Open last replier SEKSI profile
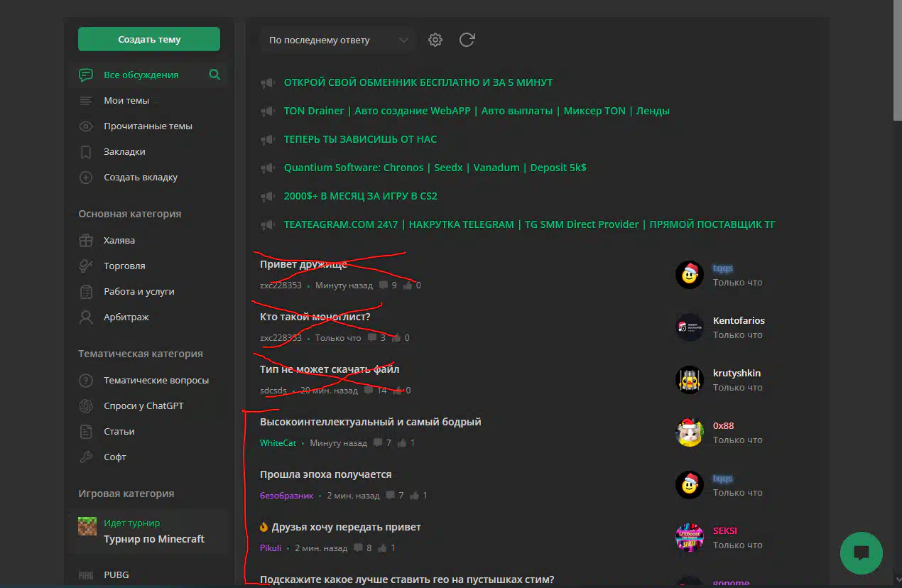Image resolution: width=902 pixels, height=588 pixels. coord(725,530)
